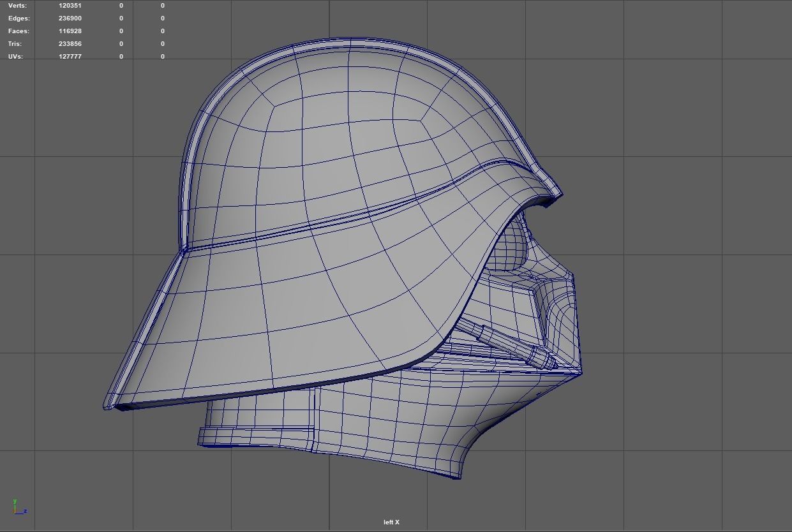
Task: Click the 'left X' camera name label
Action: (391, 522)
